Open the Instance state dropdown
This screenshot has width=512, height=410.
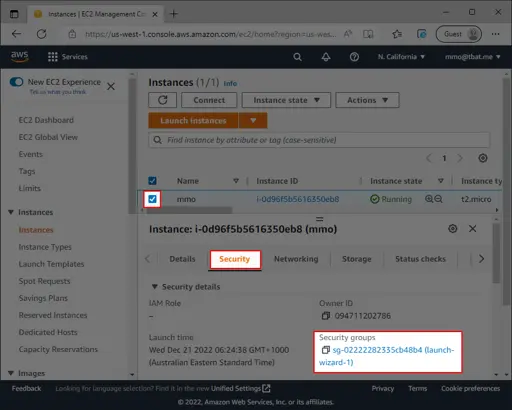click(286, 100)
